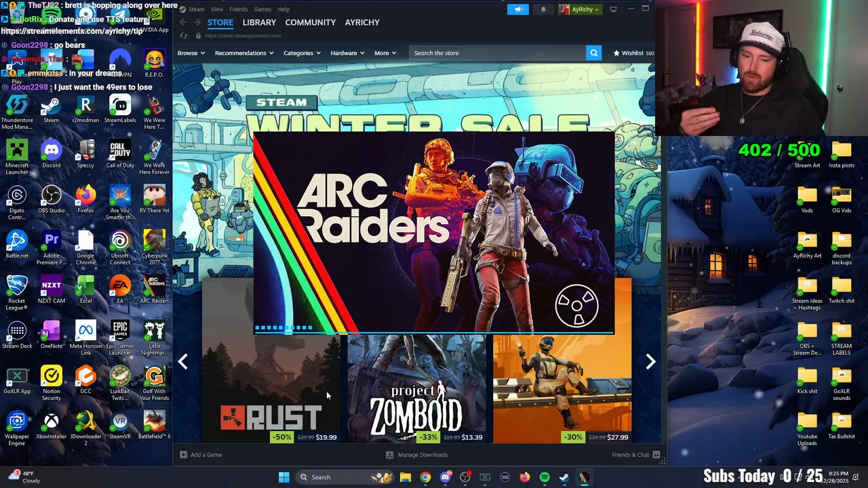Launch GoXLR App desktop shortcut
868x488 pixels.
[x=17, y=380]
